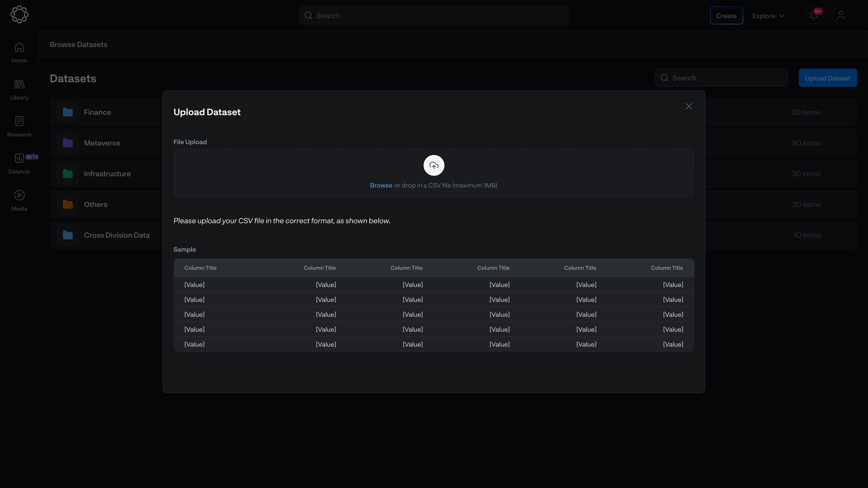Open the notifications bell
Viewport: 868px width, 488px height.
(814, 16)
